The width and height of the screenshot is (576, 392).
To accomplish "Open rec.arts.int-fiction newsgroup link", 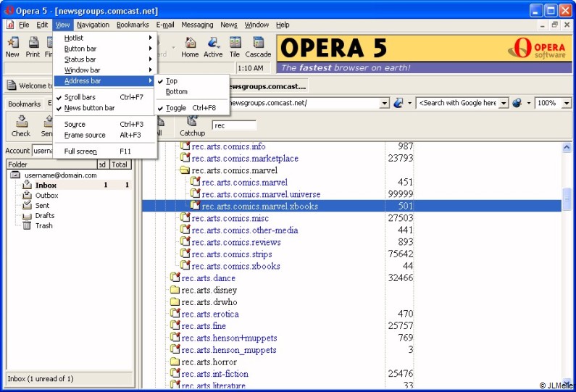I will tap(215, 374).
